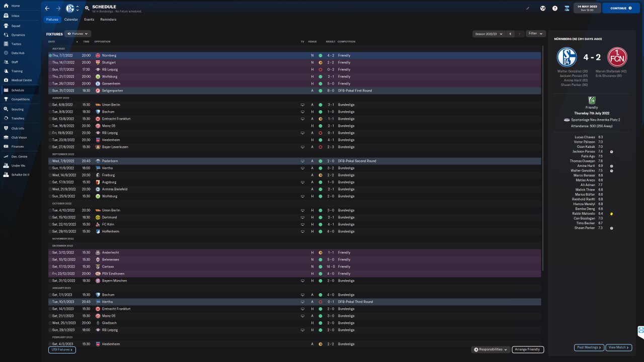
Task: Open the Inbox sidebar icon
Action: tap(6, 16)
